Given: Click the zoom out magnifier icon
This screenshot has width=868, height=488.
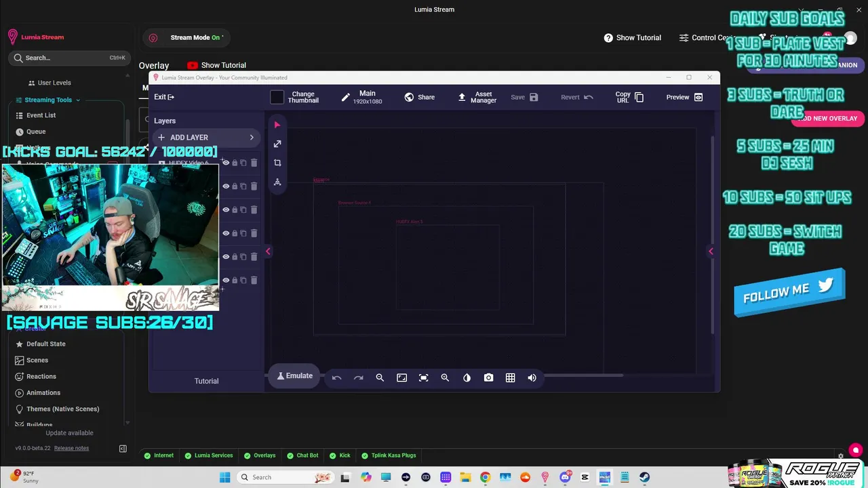Looking at the screenshot, I should (380, 378).
